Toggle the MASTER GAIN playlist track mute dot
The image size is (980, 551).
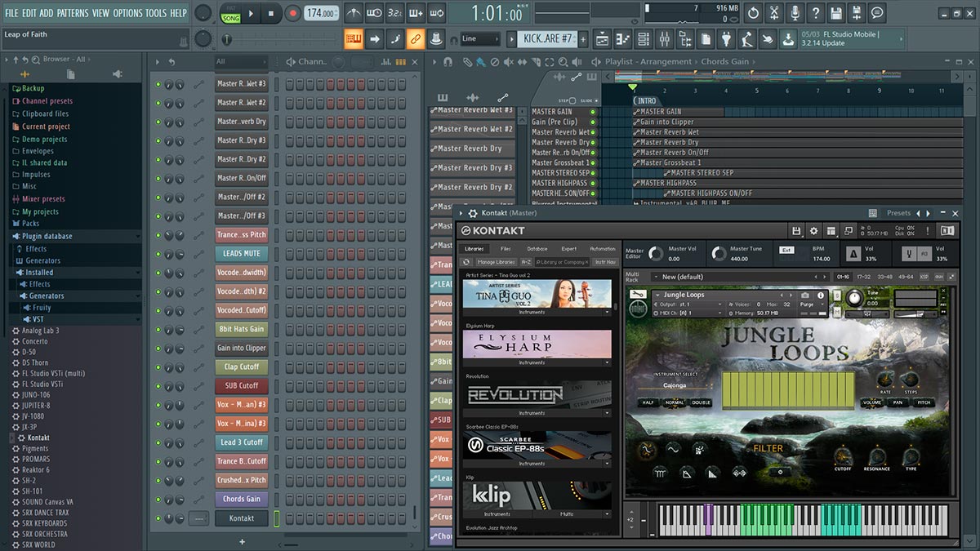[x=593, y=112]
